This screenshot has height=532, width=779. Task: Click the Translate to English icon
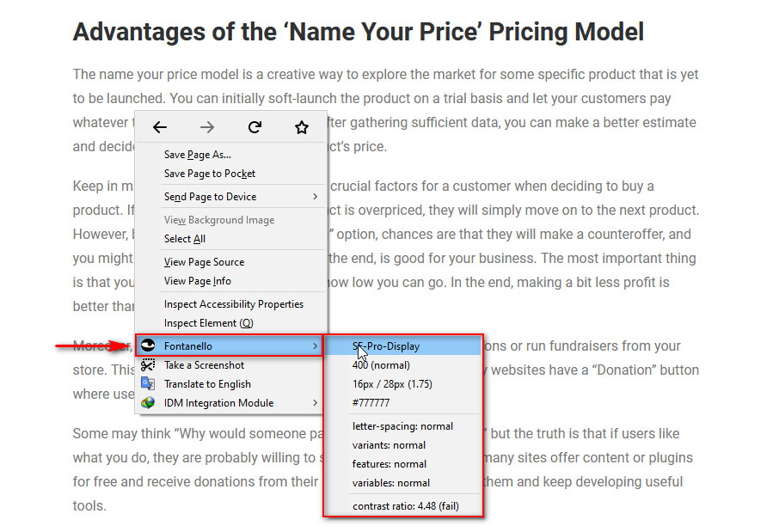click(x=148, y=383)
